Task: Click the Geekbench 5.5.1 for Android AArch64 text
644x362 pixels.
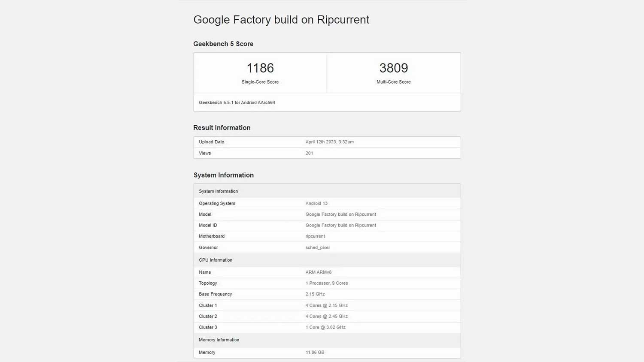Action: 237,103
